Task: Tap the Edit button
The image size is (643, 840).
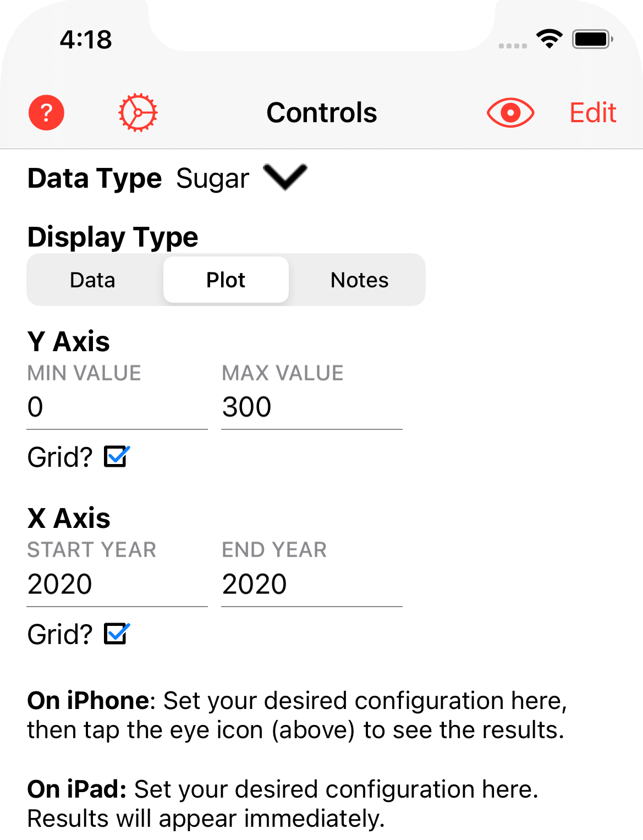Action: pos(592,113)
